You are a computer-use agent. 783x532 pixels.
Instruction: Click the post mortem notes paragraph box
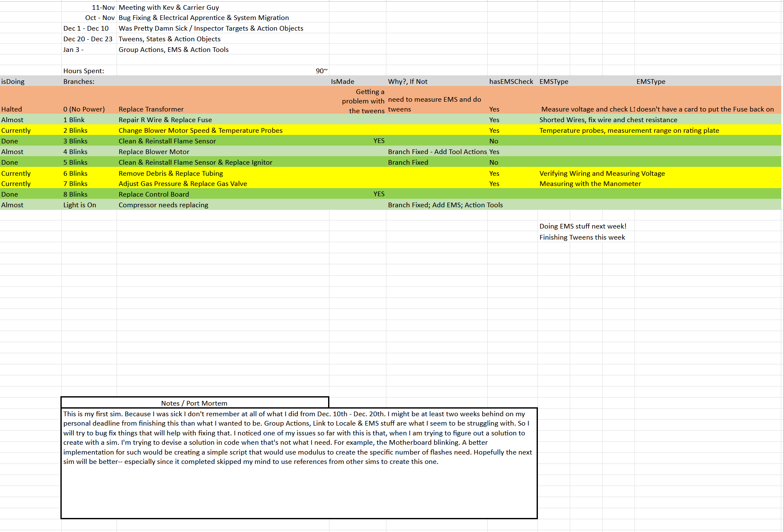click(x=299, y=463)
